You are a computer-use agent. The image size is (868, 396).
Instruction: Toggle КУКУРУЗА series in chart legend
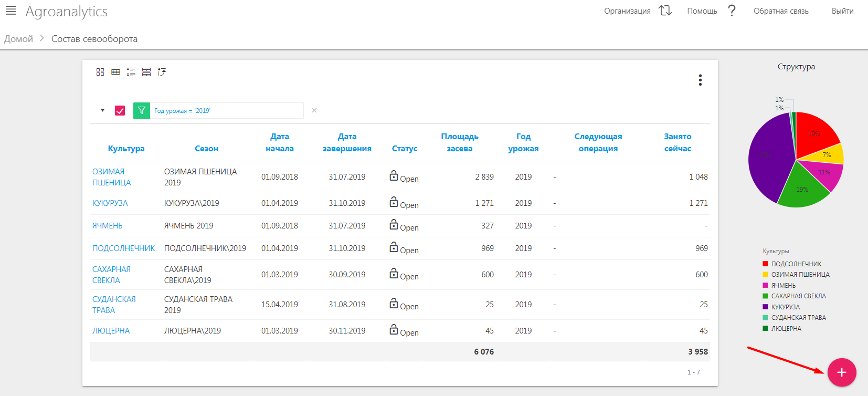point(785,307)
